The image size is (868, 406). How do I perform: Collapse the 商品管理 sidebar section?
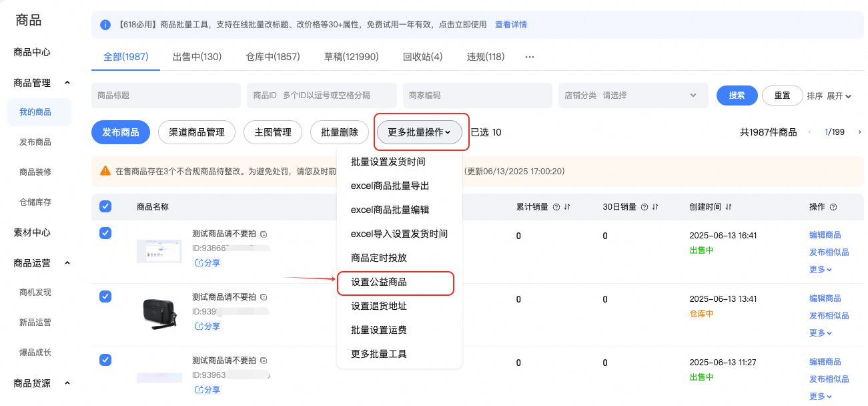(x=67, y=83)
